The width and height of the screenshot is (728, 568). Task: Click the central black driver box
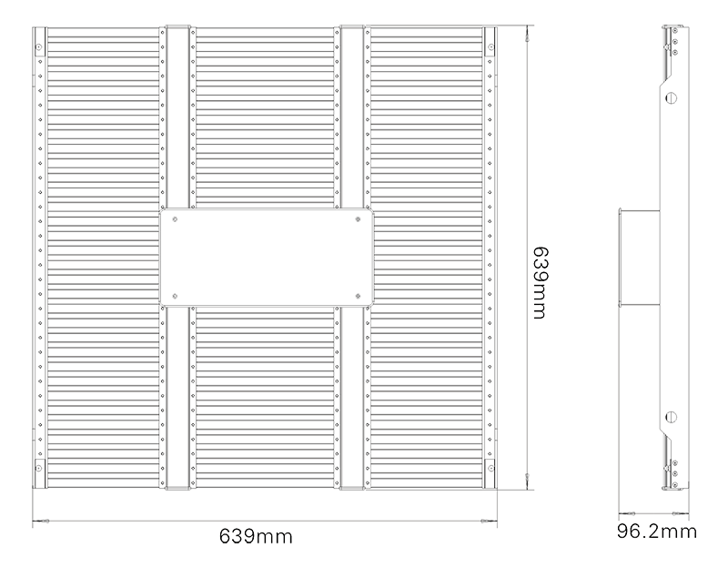tap(266, 257)
